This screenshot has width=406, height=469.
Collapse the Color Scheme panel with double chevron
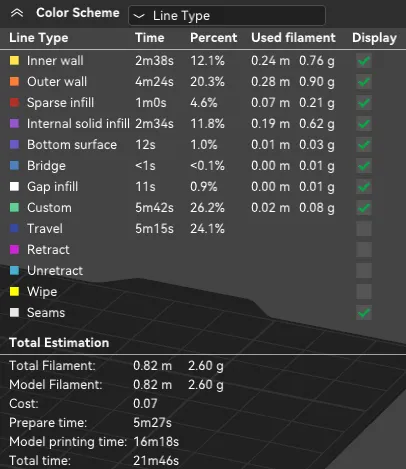[17, 13]
